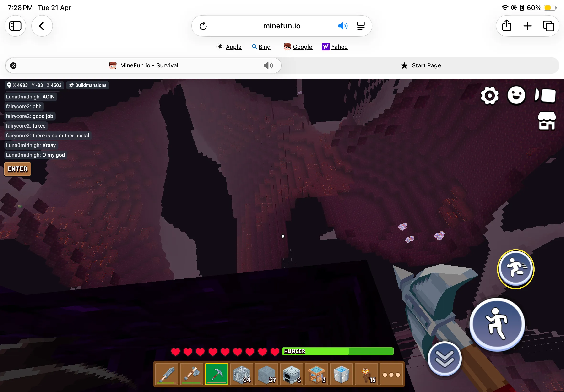
Task: Click the HUNGER bar
Action: (x=338, y=351)
